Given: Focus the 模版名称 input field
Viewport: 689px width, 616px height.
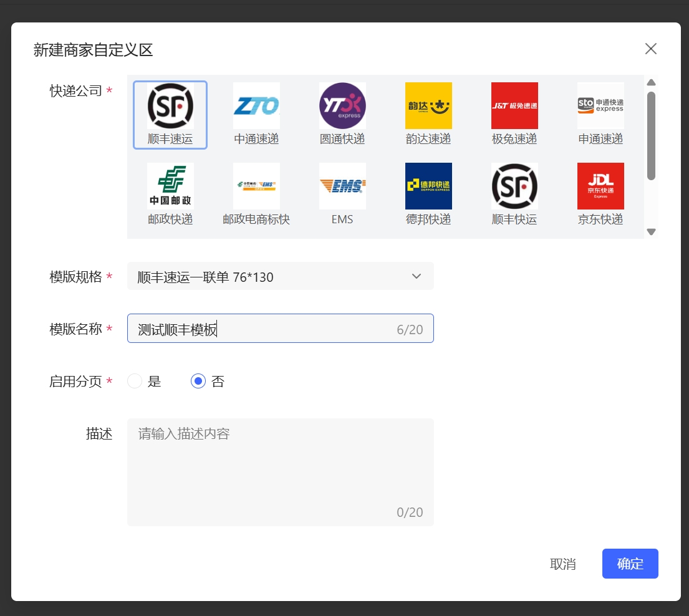Looking at the screenshot, I should tap(281, 329).
